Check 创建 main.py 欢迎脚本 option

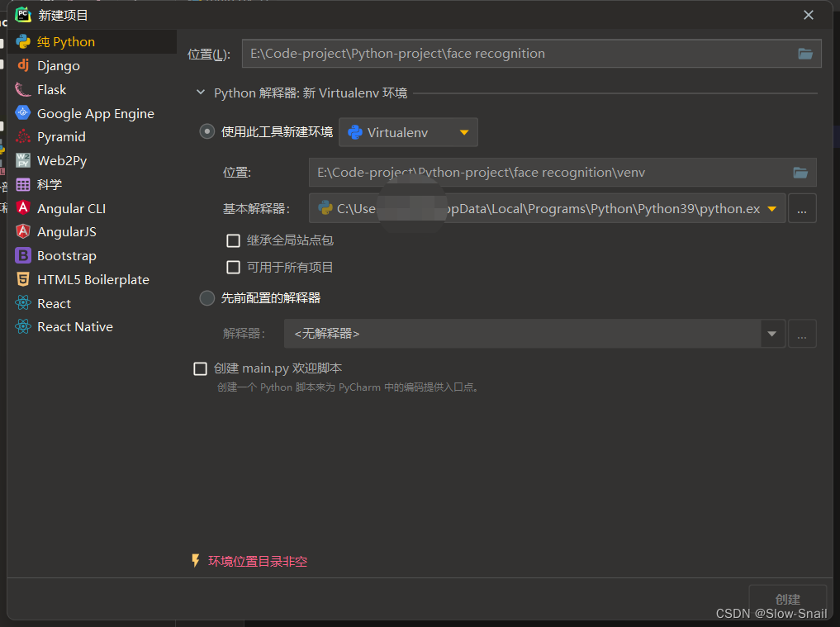tap(200, 368)
